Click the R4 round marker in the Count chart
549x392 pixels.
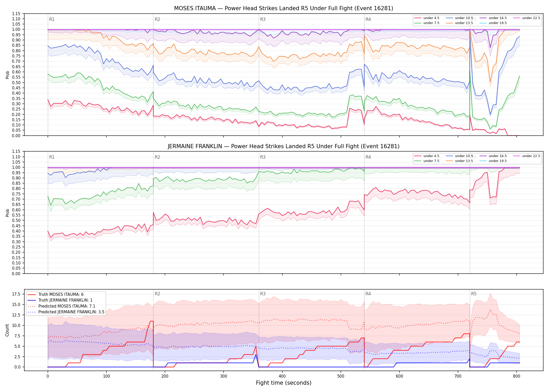click(x=368, y=294)
